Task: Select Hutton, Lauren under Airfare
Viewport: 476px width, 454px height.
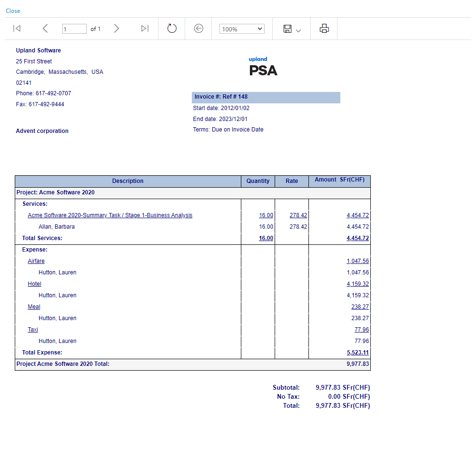Action: pyautogui.click(x=58, y=272)
